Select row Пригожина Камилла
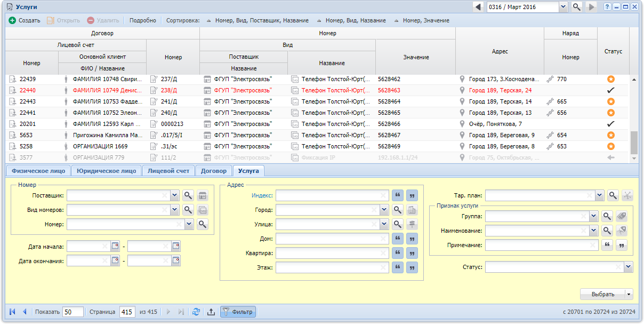Screen dimensions: 644x324 pos(317,135)
